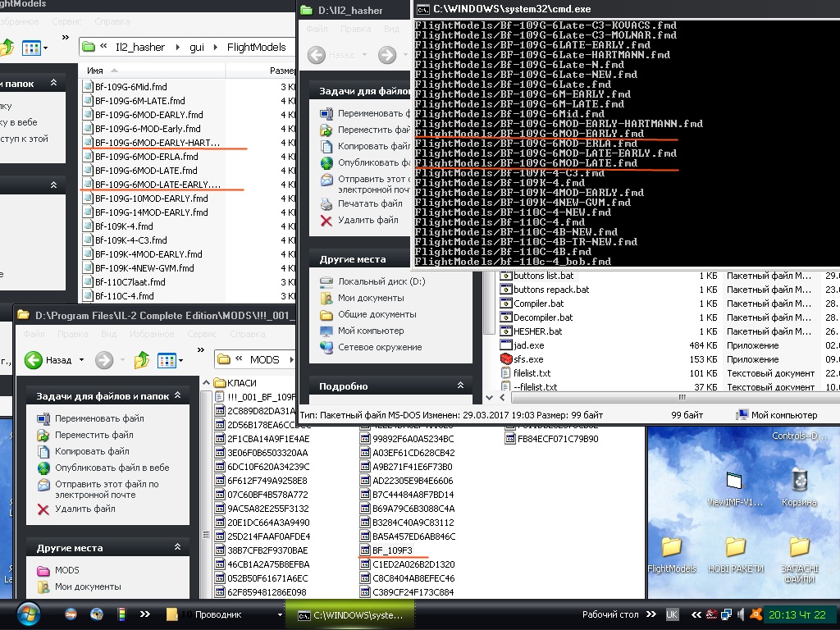Open the 'Вид' menu in MODS window
This screenshot has height=630, width=840.
coord(108,334)
